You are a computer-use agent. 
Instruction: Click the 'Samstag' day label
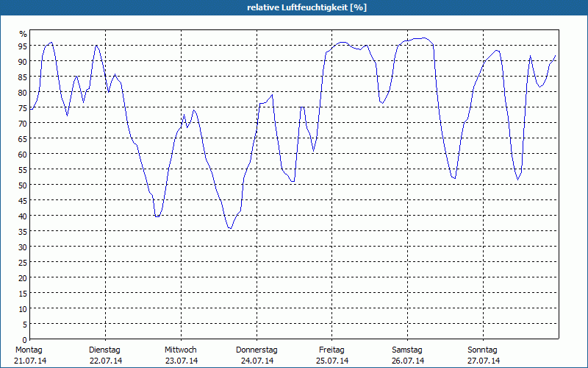pyautogui.click(x=407, y=350)
